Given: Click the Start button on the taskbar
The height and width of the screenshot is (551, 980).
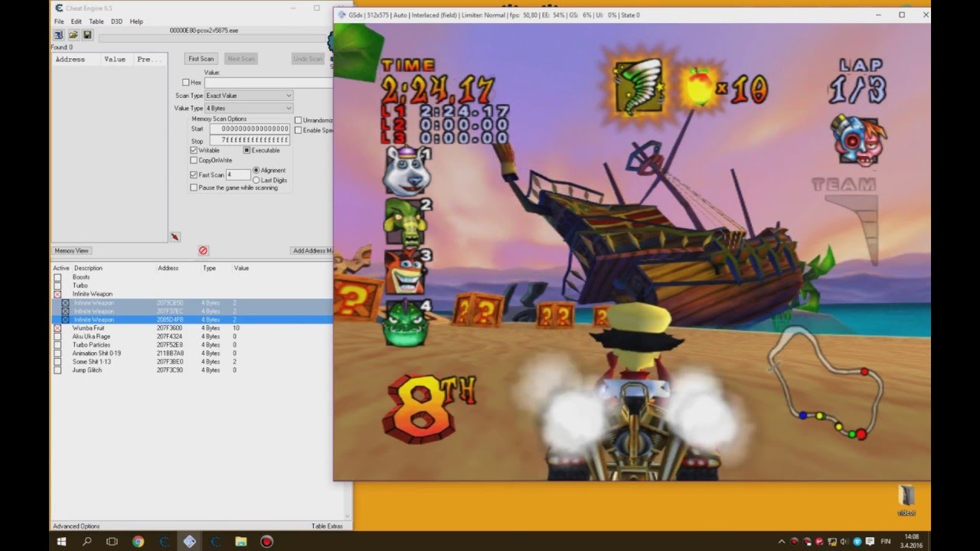Looking at the screenshot, I should 61,541.
